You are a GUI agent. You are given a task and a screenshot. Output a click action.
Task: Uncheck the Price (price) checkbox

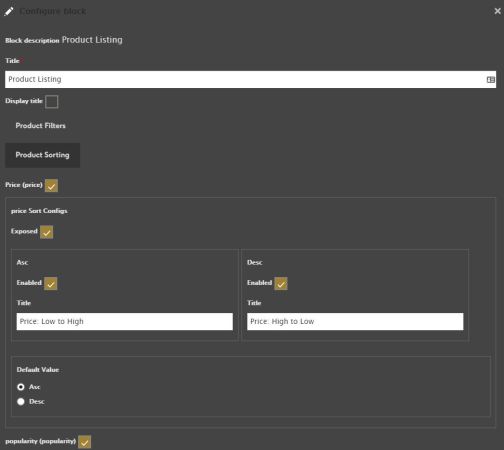pos(51,186)
